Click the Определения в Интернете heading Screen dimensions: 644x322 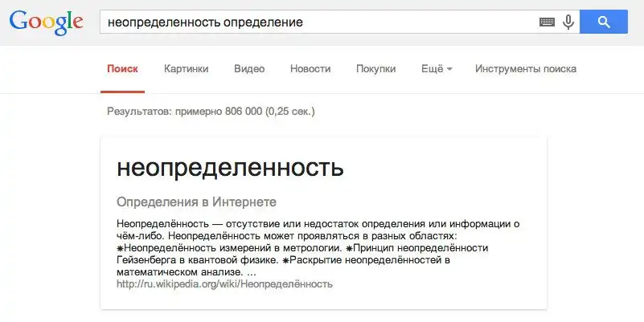coord(196,201)
